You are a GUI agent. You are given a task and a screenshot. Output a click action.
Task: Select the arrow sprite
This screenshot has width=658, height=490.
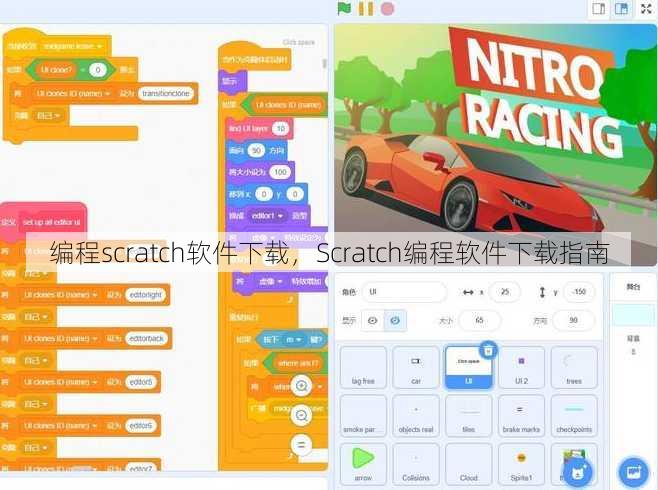point(363,464)
